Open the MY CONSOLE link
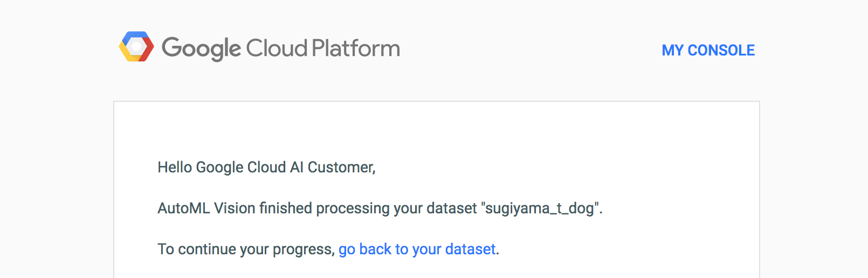Screen dimensions: 868x278 [708, 50]
